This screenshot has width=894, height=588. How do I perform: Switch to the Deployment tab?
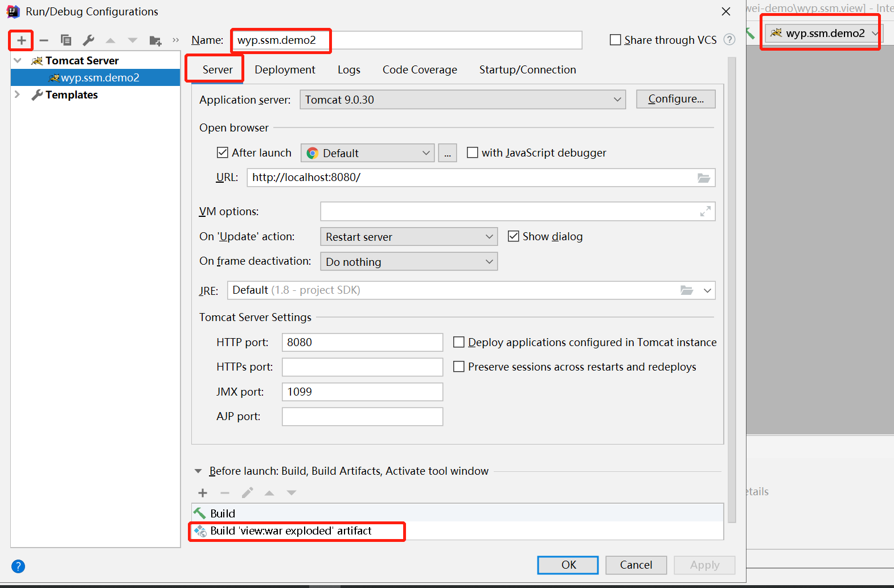[x=285, y=69]
